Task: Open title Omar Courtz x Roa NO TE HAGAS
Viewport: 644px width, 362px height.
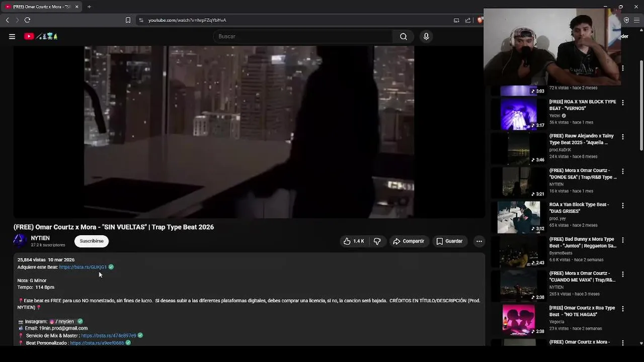Action: pos(582,312)
